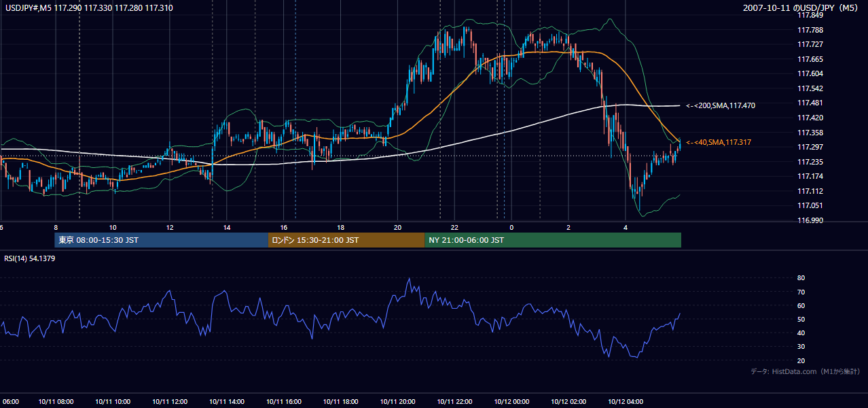The height and width of the screenshot is (408, 868).
Task: Click price scale value 116.990
Action: pos(809,220)
